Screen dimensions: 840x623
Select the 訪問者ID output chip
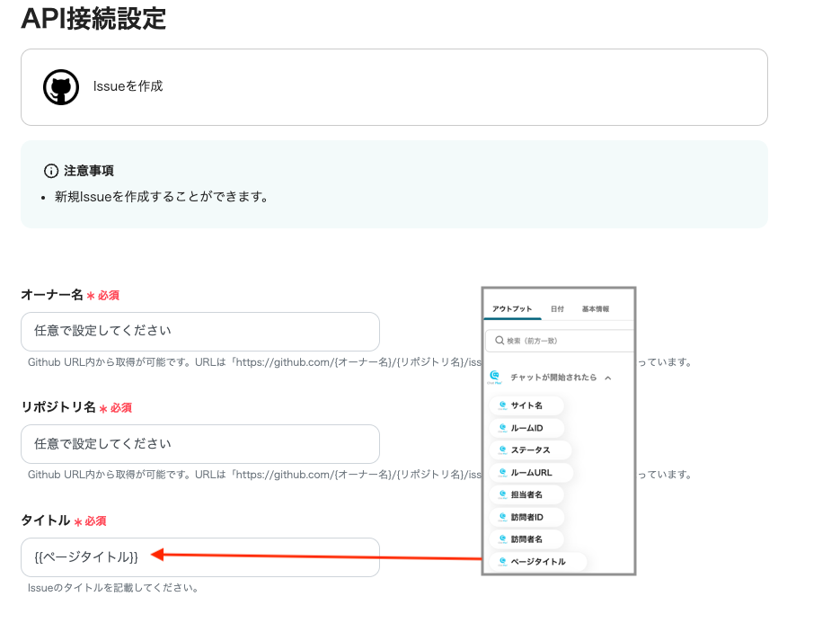526,517
